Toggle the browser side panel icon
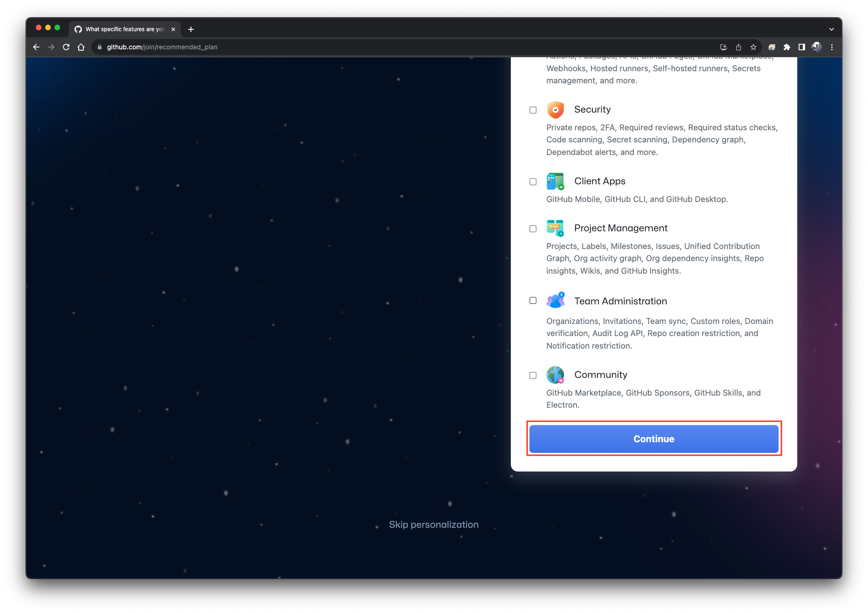 (801, 47)
